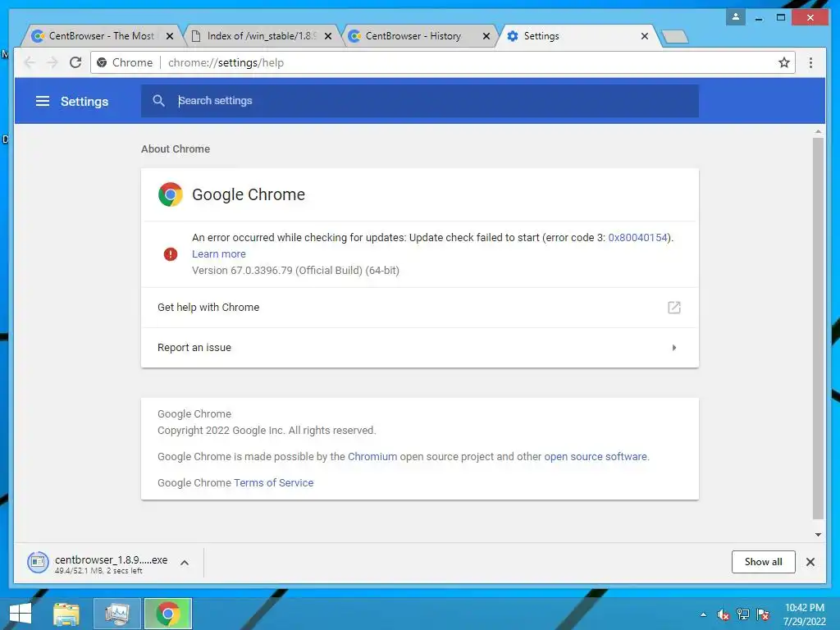Screen dimensions: 840x630
Task: Click Copyright 2022 Google Inc. text
Action: click(x=267, y=430)
